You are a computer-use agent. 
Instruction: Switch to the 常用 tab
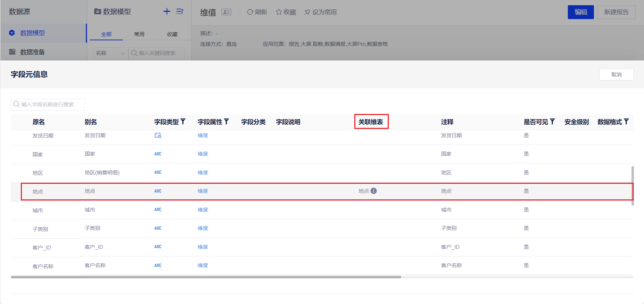click(x=139, y=34)
